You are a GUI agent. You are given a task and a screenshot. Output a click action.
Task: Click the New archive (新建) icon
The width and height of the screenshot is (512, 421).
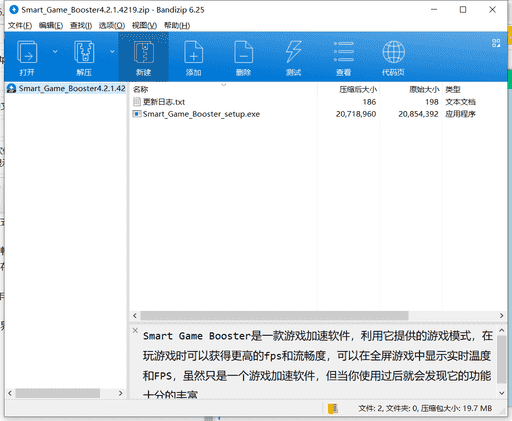(x=144, y=52)
